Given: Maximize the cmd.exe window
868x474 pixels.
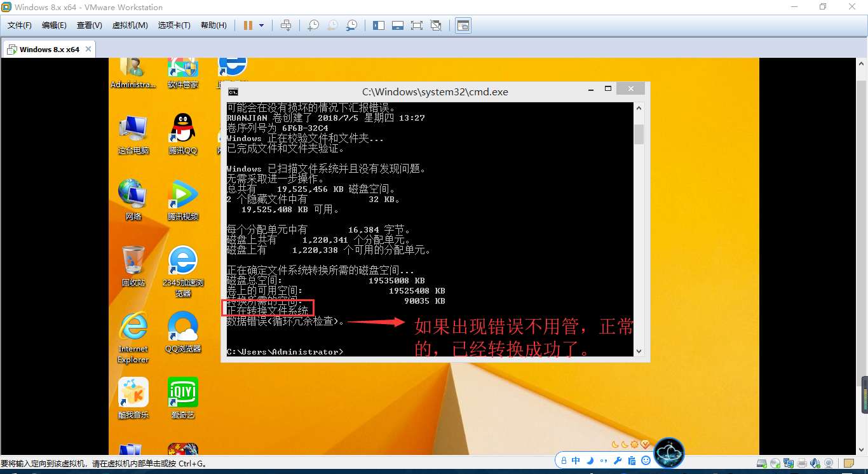Looking at the screenshot, I should tap(607, 89).
